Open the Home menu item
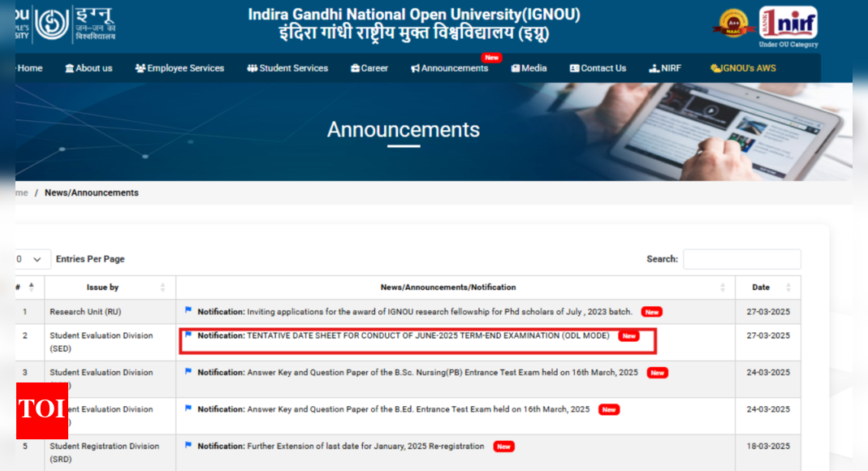 coord(30,68)
